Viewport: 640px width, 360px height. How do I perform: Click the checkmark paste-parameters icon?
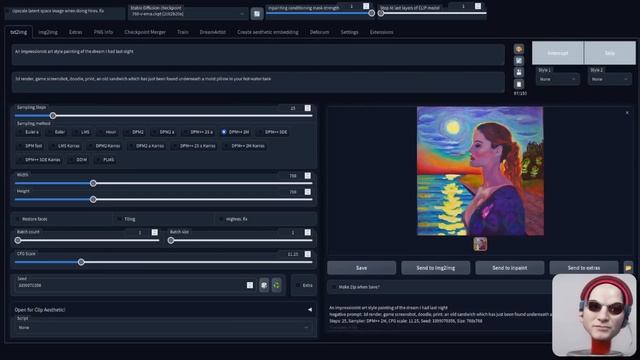click(519, 61)
